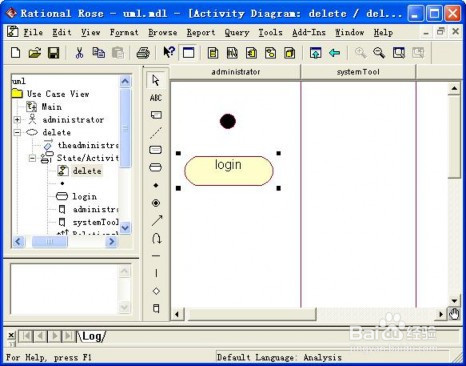Click the Browse Parent icon

315,53
